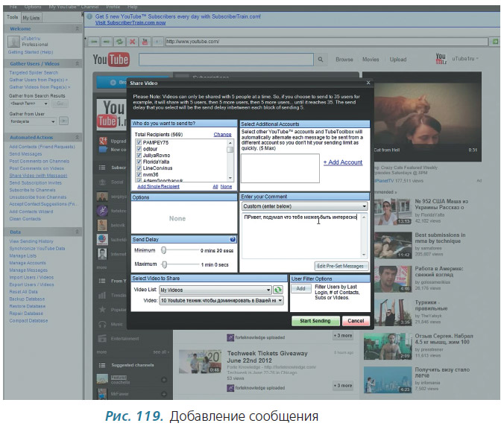
Task: Open the Profile menu
Action: point(113,7)
